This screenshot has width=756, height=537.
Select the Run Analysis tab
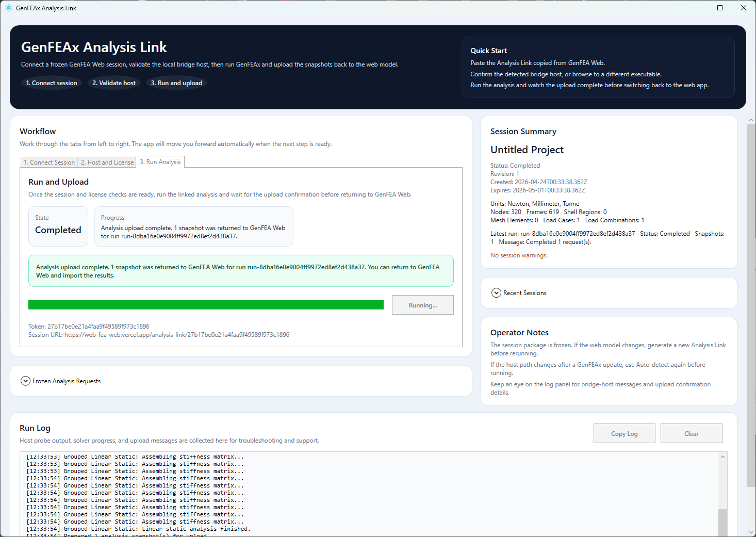click(x=160, y=161)
